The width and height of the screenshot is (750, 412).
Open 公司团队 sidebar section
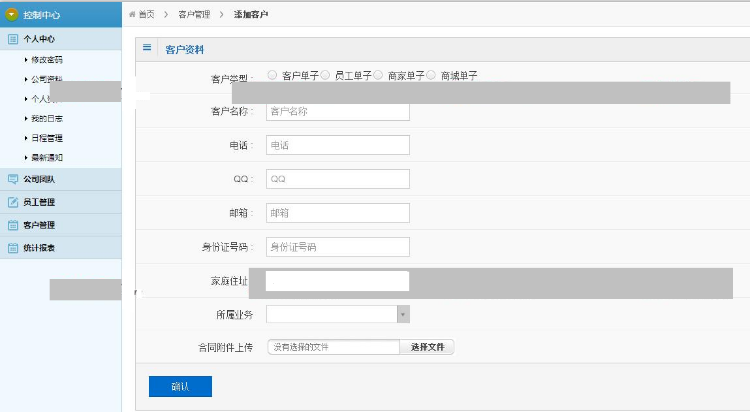click(61, 179)
